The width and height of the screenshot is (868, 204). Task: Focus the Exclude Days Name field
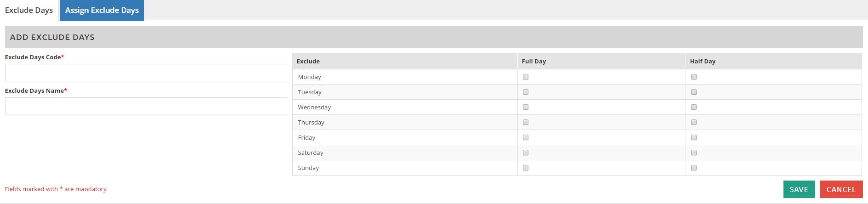146,106
